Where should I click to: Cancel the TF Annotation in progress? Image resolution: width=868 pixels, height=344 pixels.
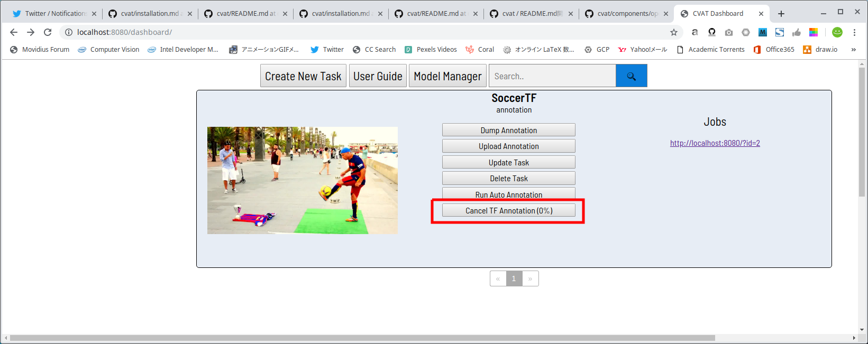pyautogui.click(x=509, y=210)
